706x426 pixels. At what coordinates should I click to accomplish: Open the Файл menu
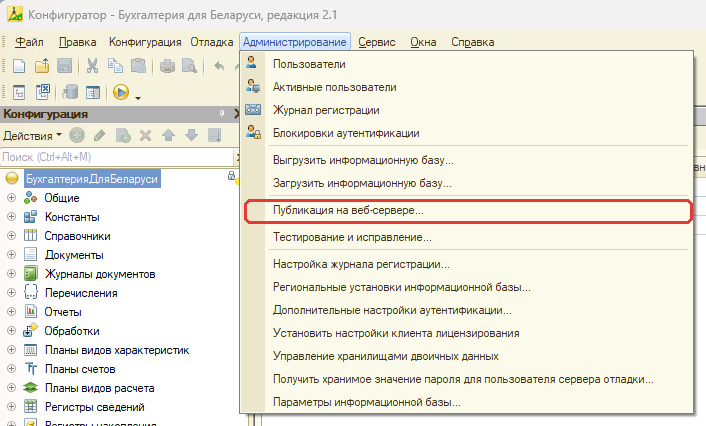[29, 42]
